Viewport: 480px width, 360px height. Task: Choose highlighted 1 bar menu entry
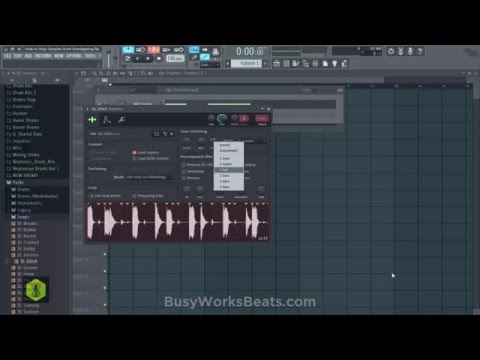[228, 170]
